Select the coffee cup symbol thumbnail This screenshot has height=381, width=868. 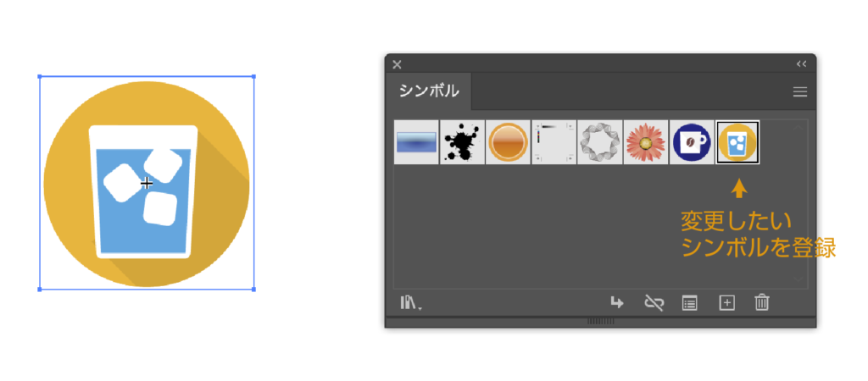click(692, 142)
